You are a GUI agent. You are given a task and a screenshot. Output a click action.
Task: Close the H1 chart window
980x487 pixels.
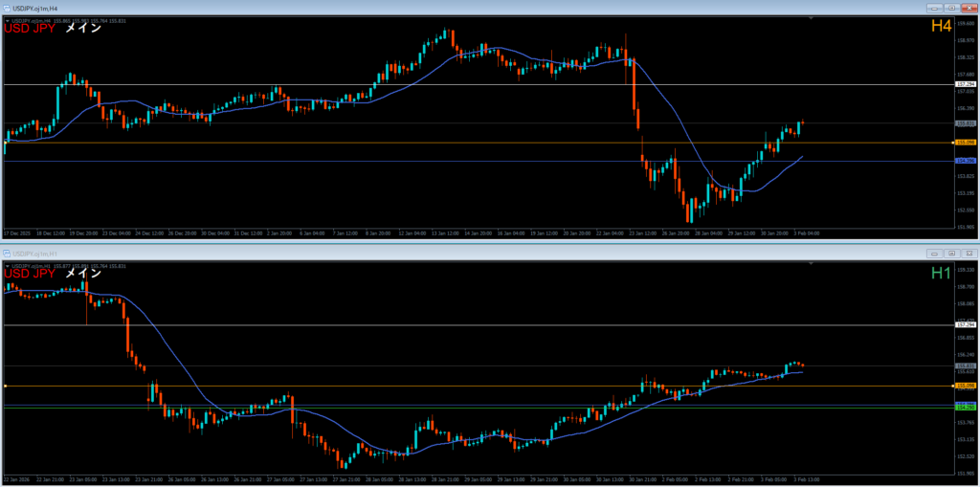(x=968, y=254)
